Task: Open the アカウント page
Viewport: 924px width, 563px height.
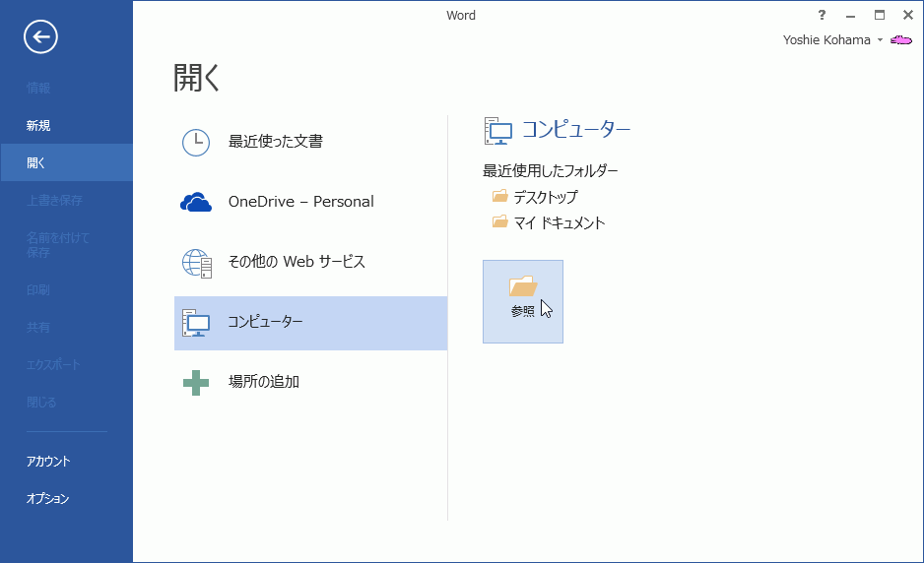Action: (x=48, y=461)
